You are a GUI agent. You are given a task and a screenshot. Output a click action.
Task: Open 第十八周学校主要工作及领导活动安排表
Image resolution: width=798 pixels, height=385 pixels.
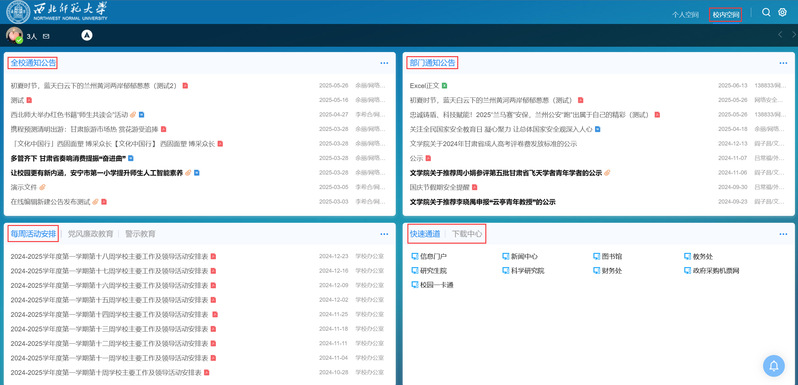point(109,256)
